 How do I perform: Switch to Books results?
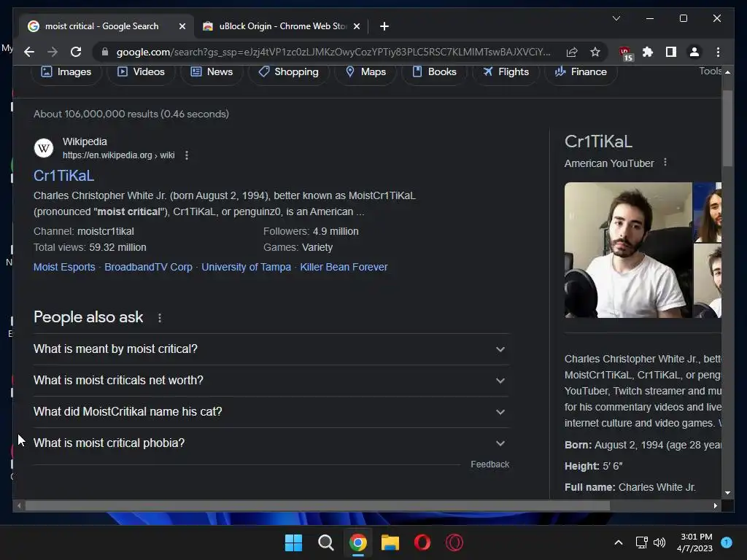pyautogui.click(x=434, y=72)
